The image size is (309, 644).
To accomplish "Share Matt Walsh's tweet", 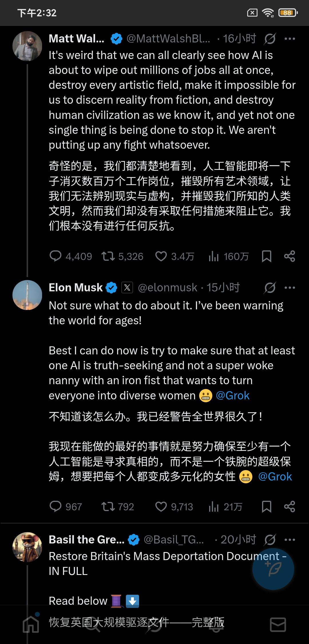I will (x=290, y=256).
